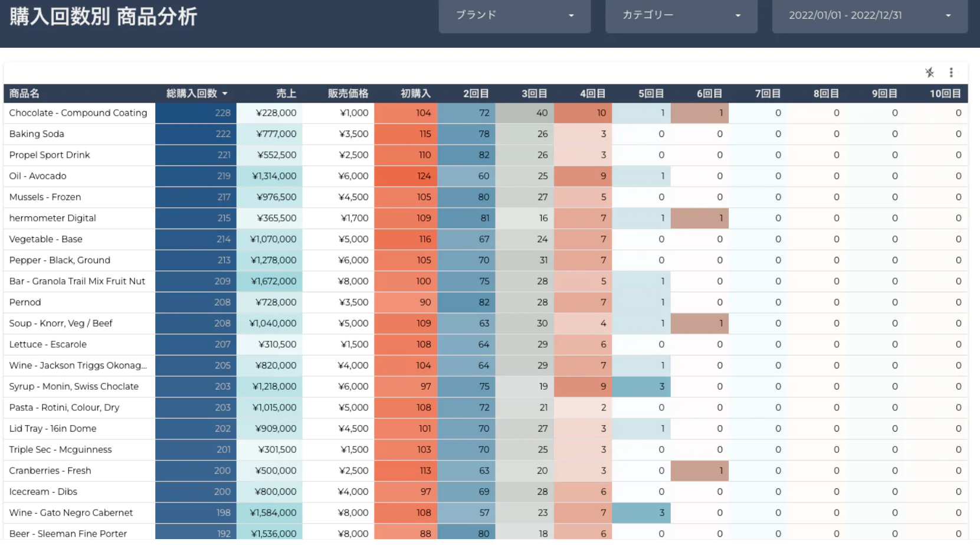980x545 pixels.
Task: Click Wine - Jackson Triggs Okonag... row
Action: [x=78, y=365]
